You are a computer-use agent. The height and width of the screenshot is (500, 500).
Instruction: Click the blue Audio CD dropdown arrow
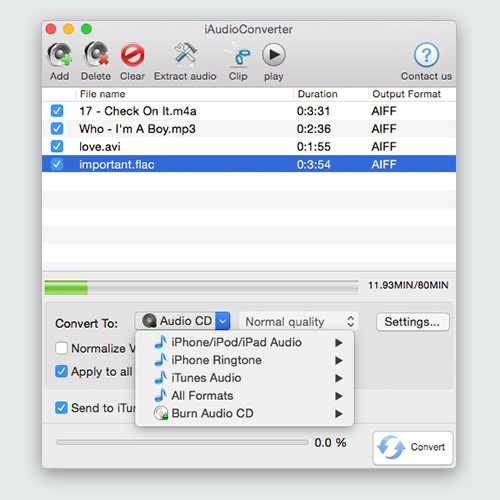[223, 321]
